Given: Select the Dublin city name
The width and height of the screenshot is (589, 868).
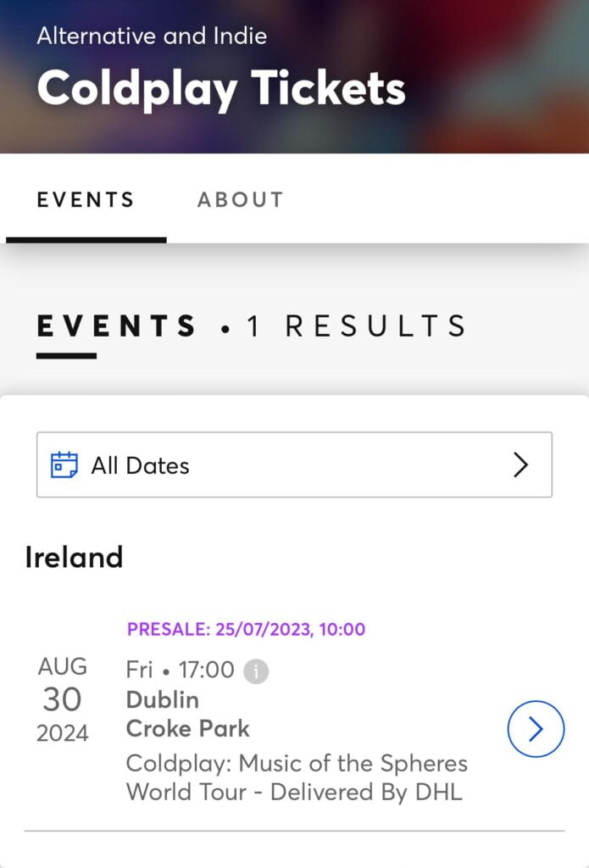Looking at the screenshot, I should pyautogui.click(x=163, y=700).
